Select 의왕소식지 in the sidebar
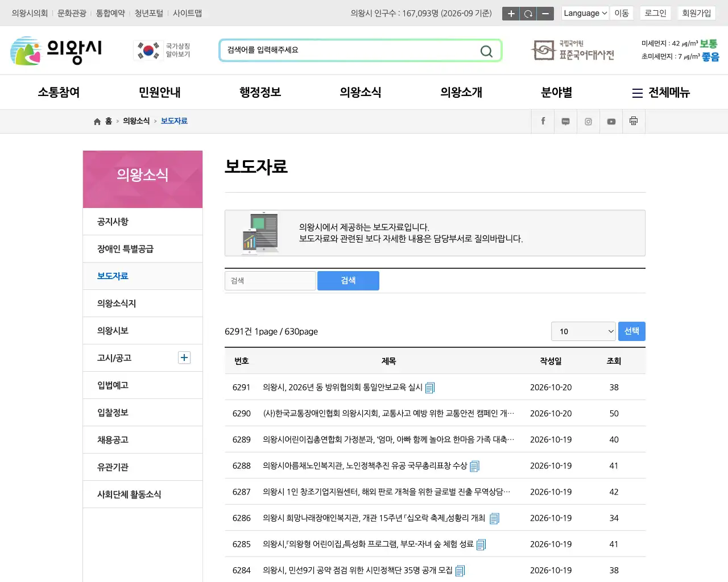 tap(143, 304)
